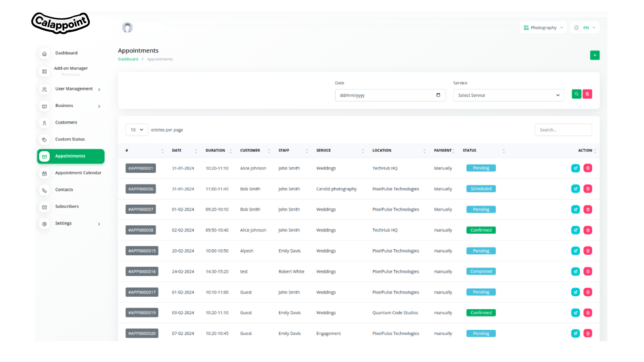The width and height of the screenshot is (644, 362).
Task: Click the table Search input field
Action: click(563, 130)
